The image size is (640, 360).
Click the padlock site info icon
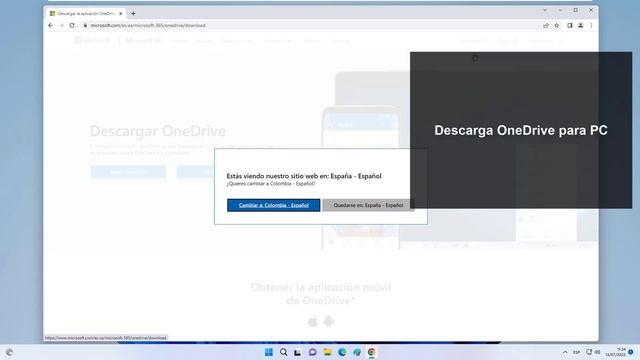click(x=85, y=25)
